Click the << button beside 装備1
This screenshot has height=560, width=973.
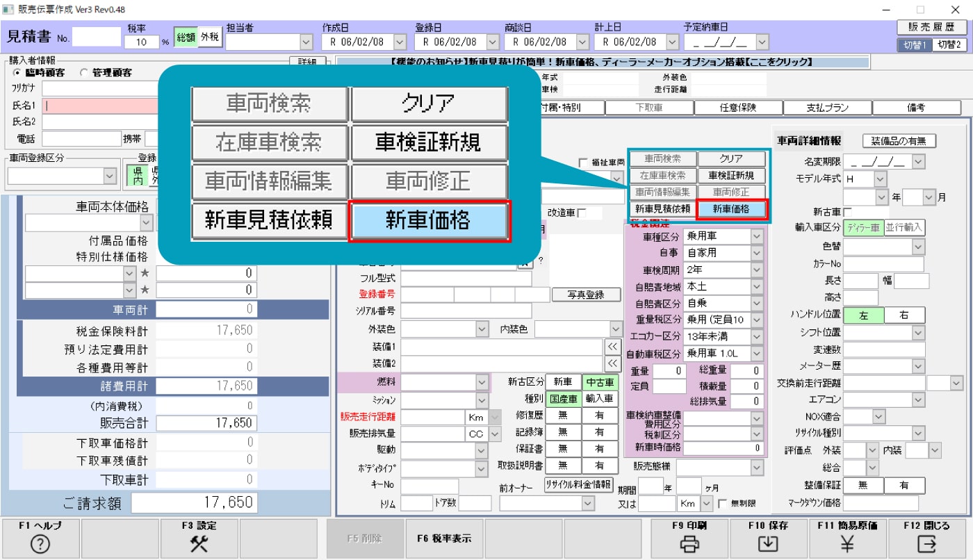(x=612, y=346)
